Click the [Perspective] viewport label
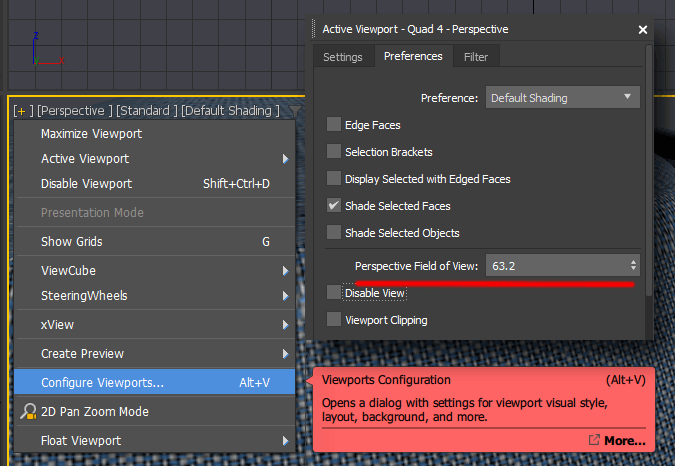 [x=75, y=111]
